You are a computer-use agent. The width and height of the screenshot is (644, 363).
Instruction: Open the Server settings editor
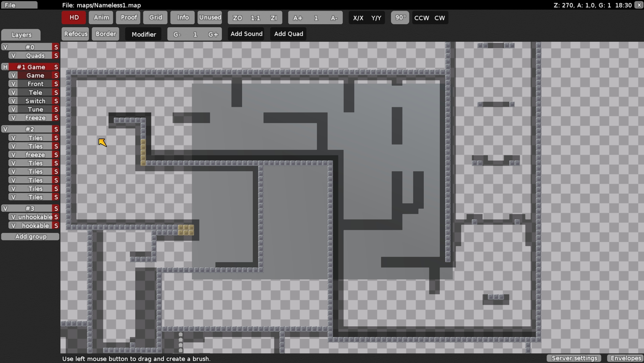point(573,358)
